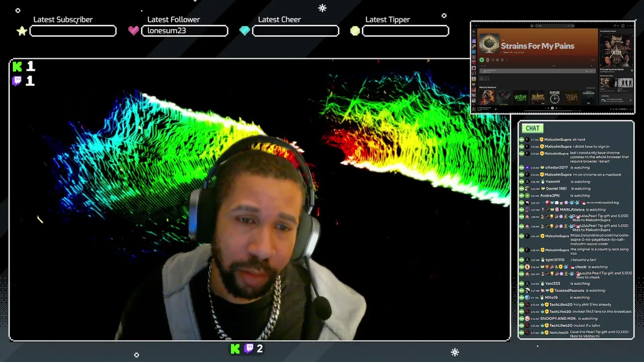Click Spotify bottom bar play/pause control
Image resolution: width=644 pixels, height=362 pixels.
coord(552,108)
